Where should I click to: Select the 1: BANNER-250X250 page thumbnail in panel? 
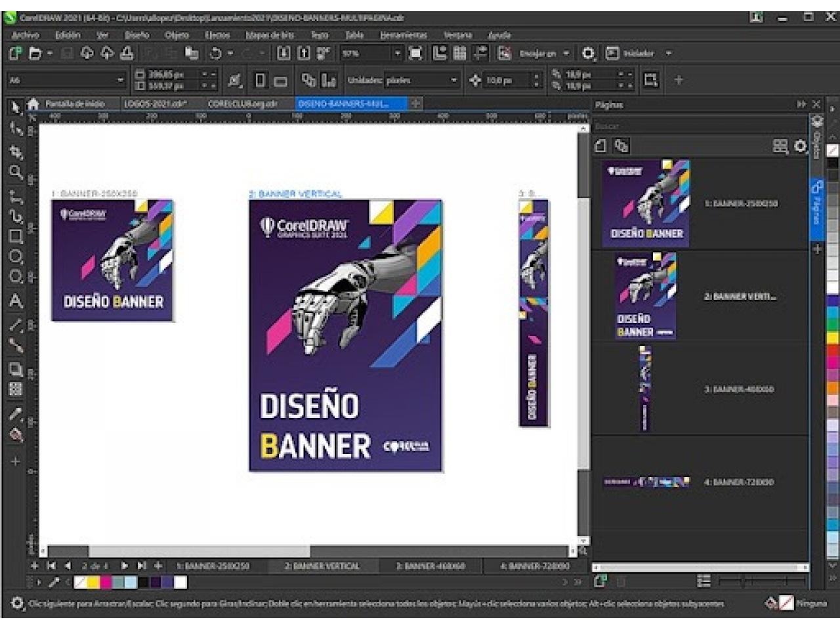click(x=646, y=203)
